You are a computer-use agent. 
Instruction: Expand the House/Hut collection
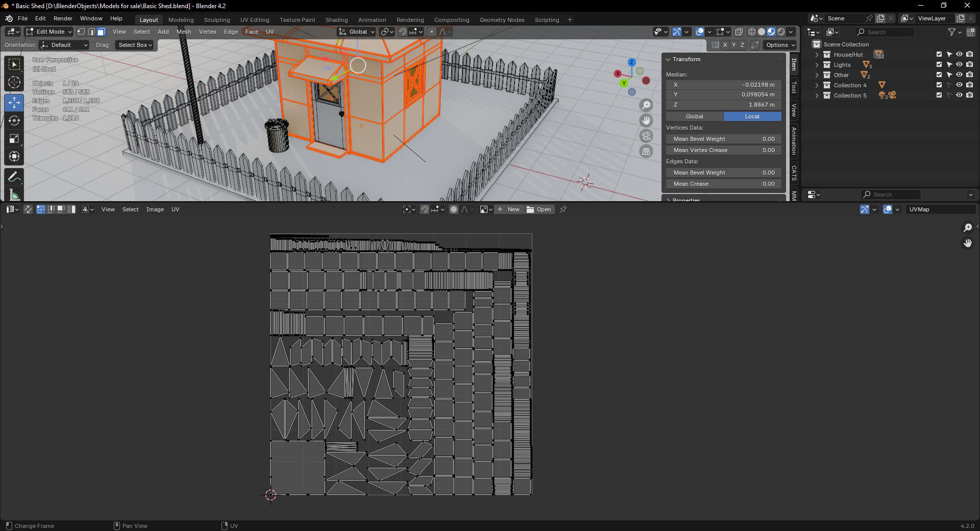tap(817, 55)
